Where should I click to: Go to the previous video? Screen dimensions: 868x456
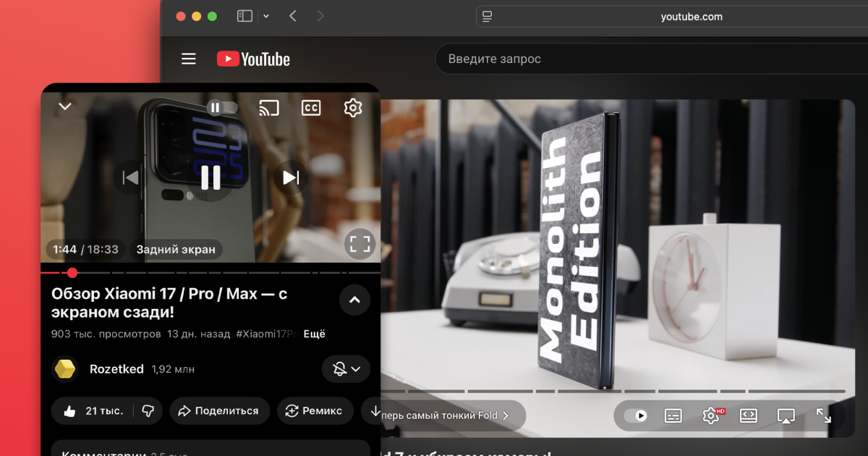pyautogui.click(x=130, y=177)
